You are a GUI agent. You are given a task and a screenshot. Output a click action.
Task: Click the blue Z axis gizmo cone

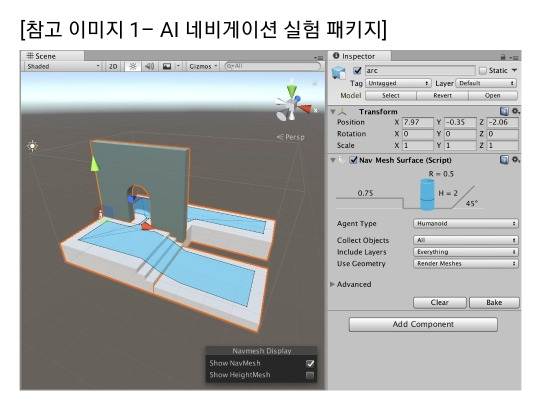298,99
